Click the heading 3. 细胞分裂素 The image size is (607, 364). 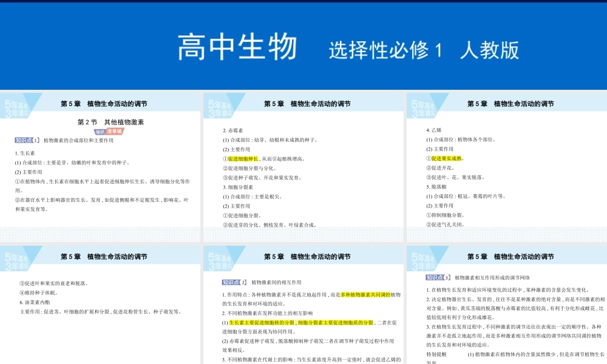tap(238, 187)
